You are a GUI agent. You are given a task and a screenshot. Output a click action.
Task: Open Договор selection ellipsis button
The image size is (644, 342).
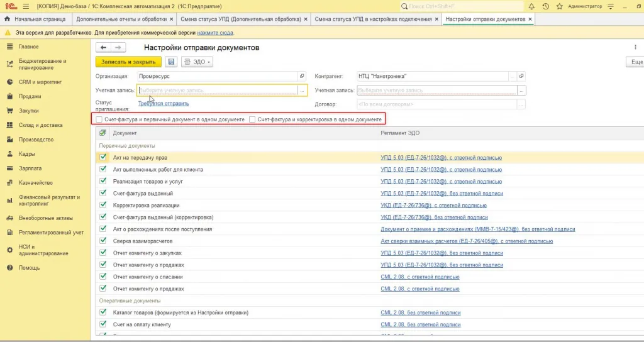tap(521, 104)
